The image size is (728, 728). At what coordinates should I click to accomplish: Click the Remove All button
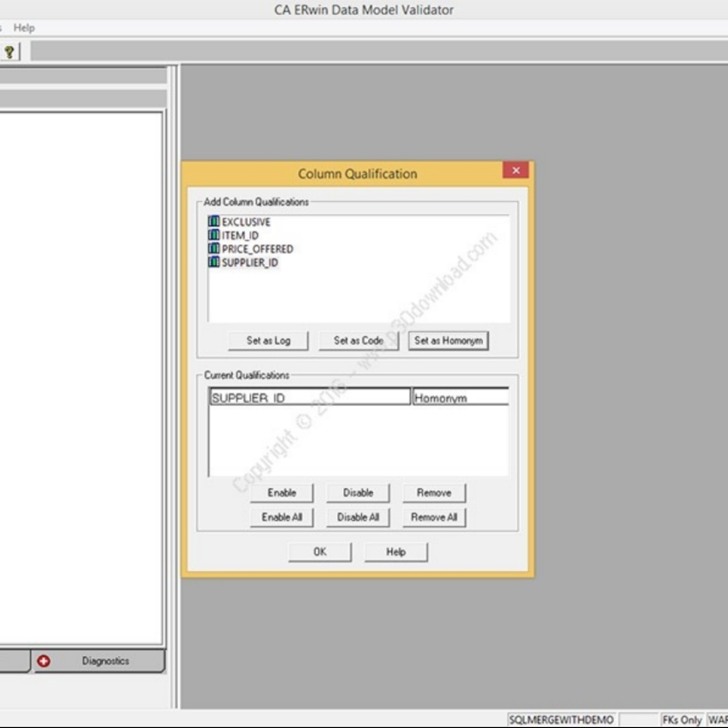point(434,517)
